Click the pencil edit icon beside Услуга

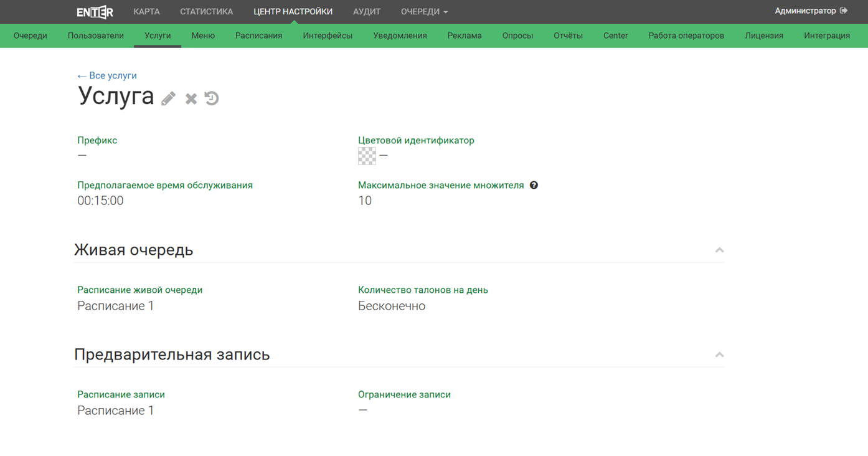168,98
